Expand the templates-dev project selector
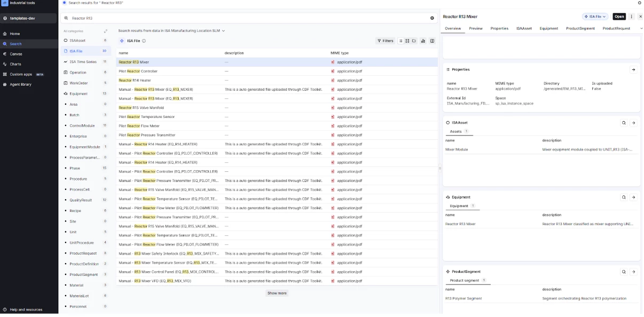This screenshot has height=317, width=644. 28,18
